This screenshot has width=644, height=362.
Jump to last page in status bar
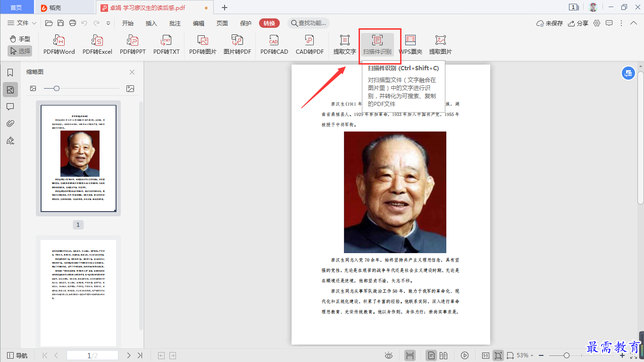[140, 355]
